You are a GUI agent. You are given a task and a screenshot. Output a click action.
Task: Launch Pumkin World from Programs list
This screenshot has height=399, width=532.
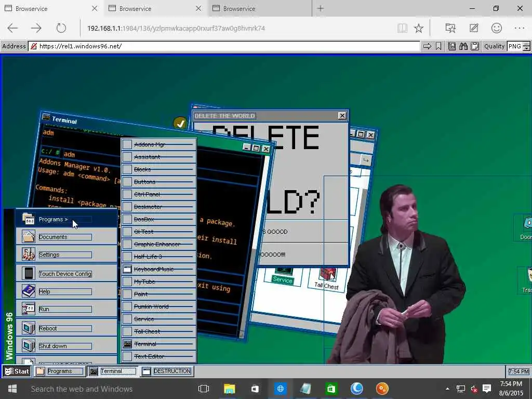tap(159, 307)
